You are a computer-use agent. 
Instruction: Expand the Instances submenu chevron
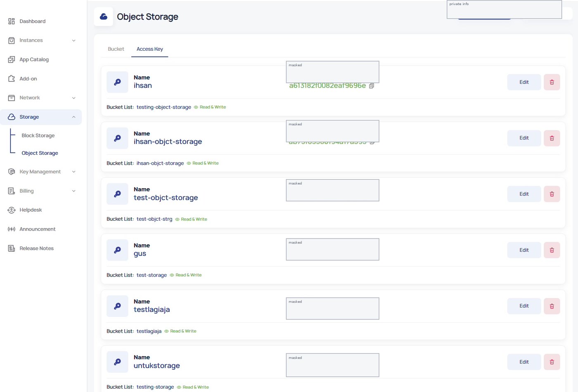pos(74,40)
